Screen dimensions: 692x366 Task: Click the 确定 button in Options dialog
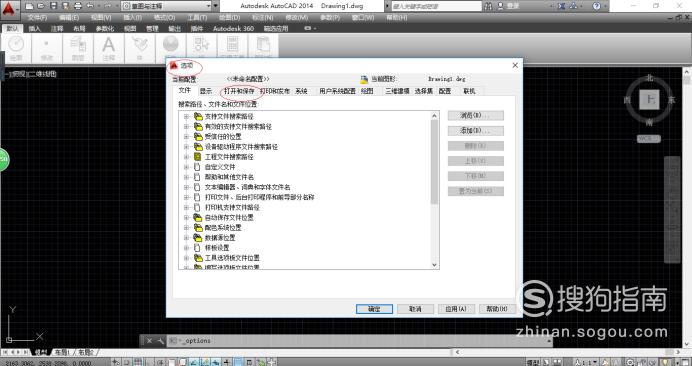[374, 309]
